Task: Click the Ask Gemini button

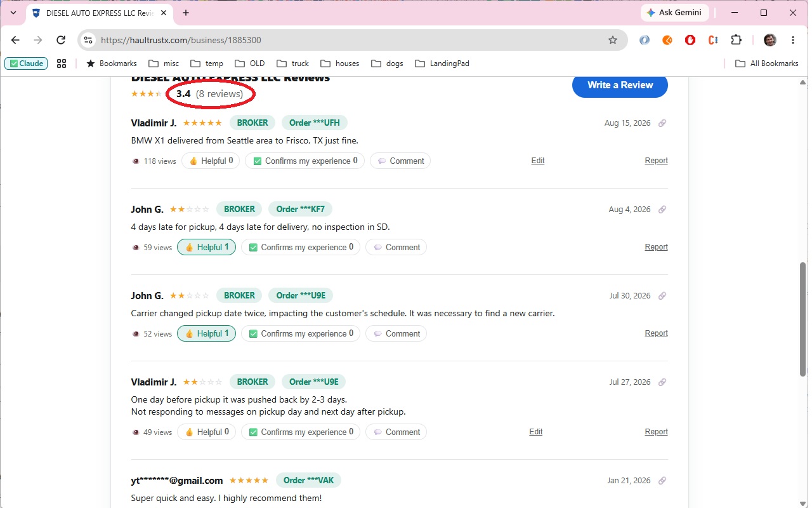Action: (674, 13)
